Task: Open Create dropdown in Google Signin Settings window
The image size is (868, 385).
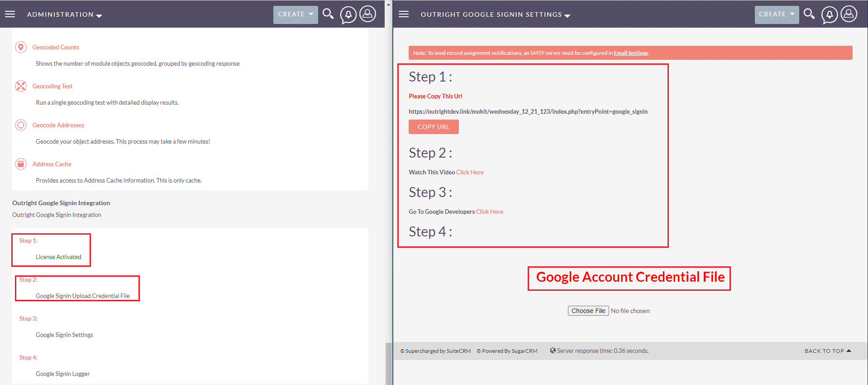Action: click(777, 14)
